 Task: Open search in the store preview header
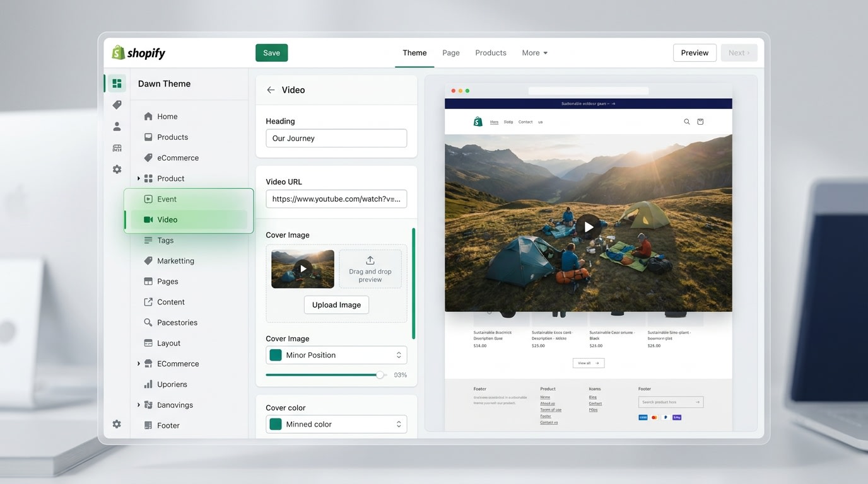coord(686,122)
